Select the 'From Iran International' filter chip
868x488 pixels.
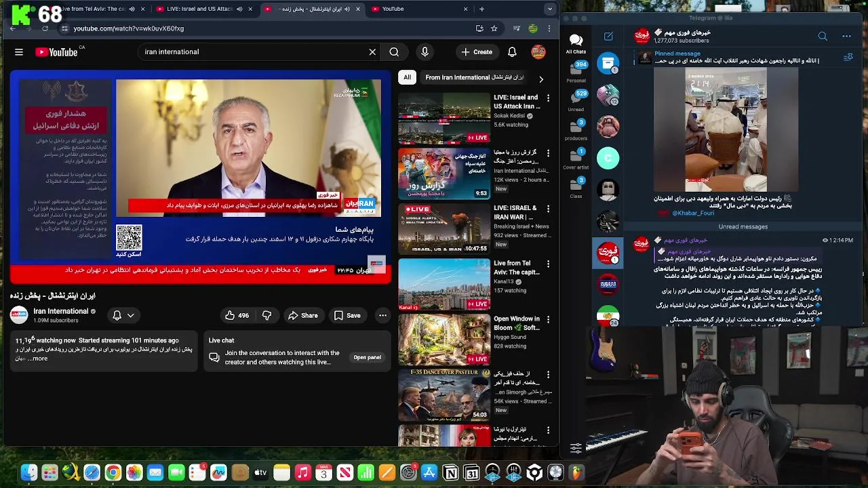click(x=475, y=77)
